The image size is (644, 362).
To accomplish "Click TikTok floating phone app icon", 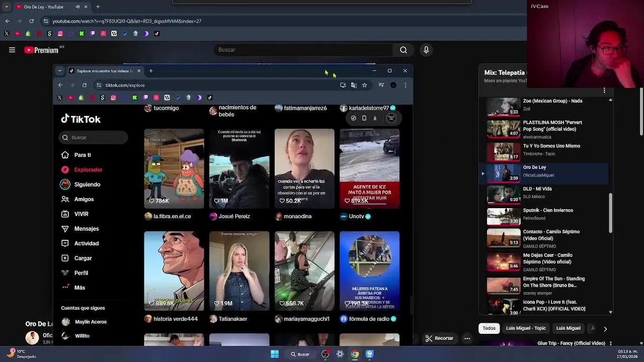I will (364, 118).
